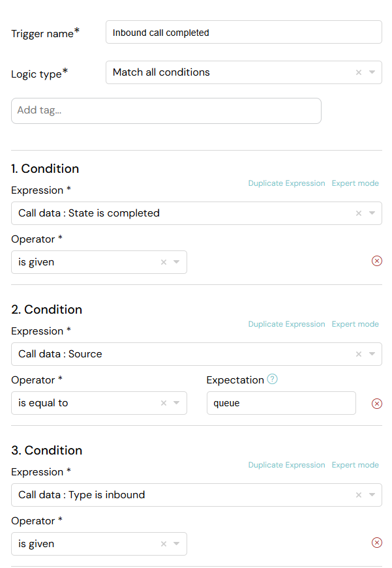Clear the Logic type selection
The image size is (392, 568).
(359, 72)
